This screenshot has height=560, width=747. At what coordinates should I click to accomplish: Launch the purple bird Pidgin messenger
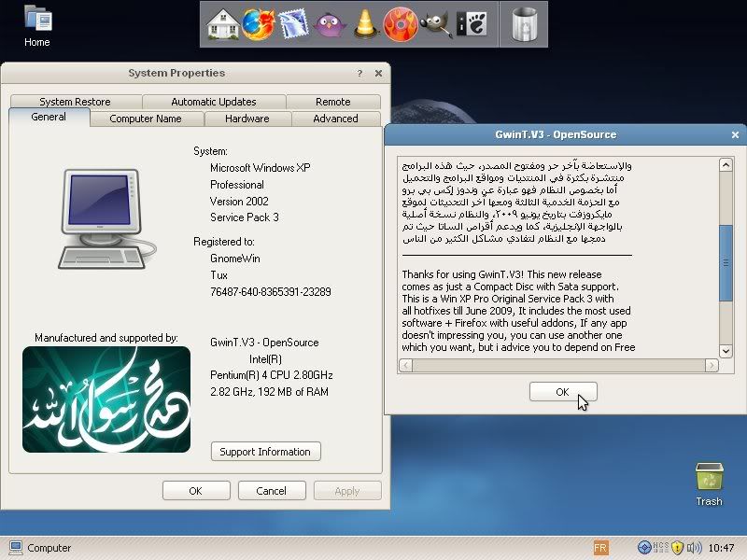pos(330,25)
